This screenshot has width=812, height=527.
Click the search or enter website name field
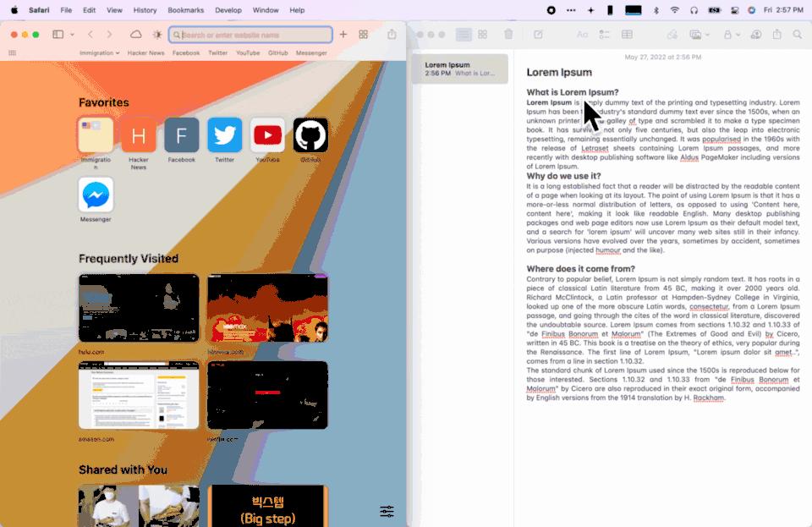click(250, 35)
